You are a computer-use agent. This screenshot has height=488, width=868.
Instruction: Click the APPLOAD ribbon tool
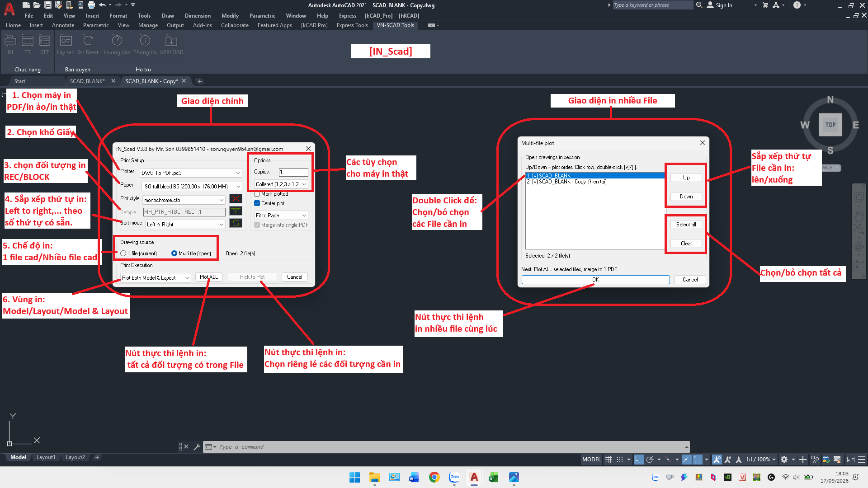(x=171, y=45)
